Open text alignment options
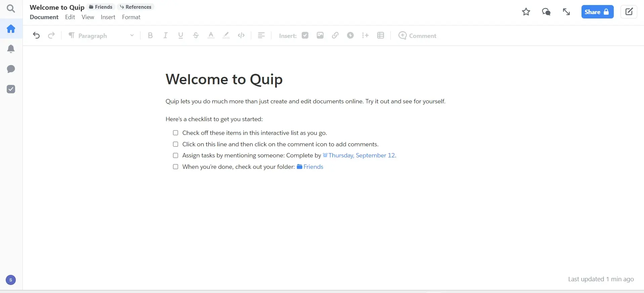 click(x=261, y=36)
